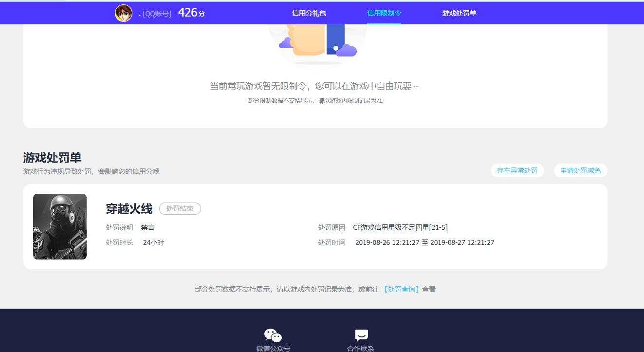Click the 处罚说明 field label
Screen dimensions: 644x352
coord(119,227)
